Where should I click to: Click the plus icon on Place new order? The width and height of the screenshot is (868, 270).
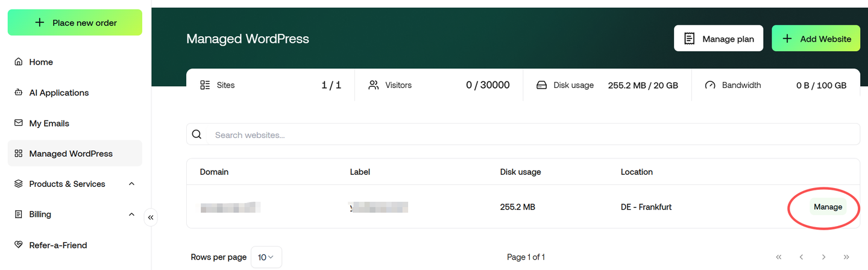pyautogui.click(x=40, y=22)
